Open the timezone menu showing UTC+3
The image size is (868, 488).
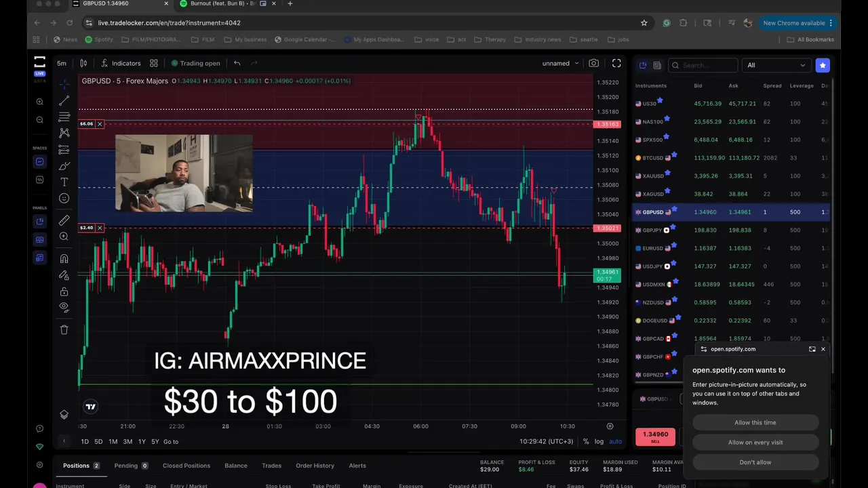(547, 442)
